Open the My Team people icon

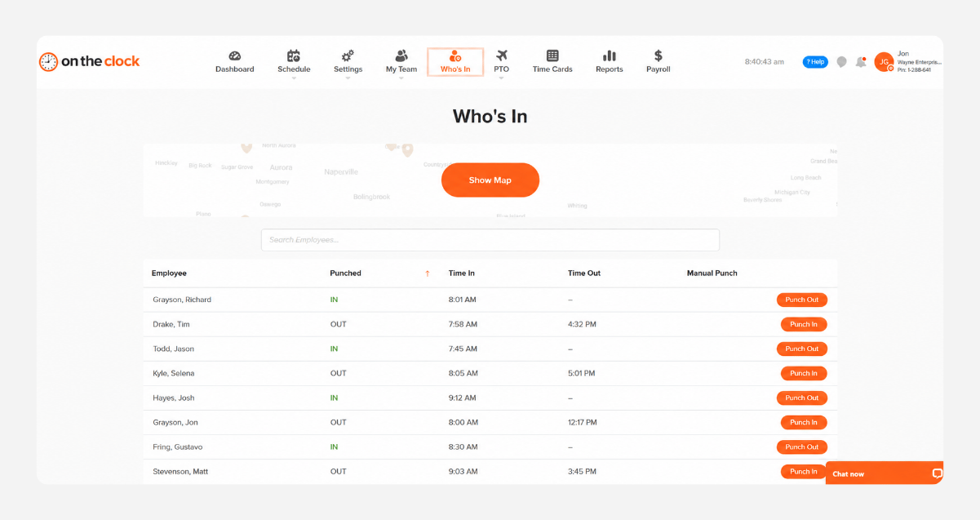click(401, 56)
